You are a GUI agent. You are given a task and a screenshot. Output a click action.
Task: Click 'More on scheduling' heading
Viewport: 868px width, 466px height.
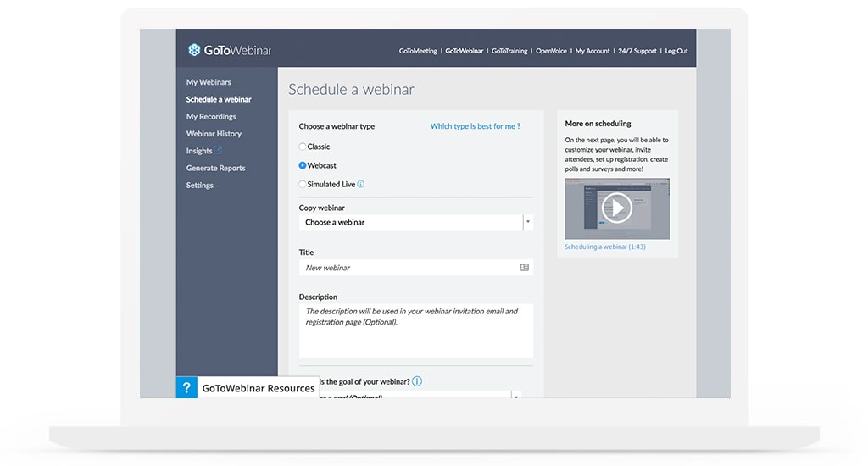(598, 124)
